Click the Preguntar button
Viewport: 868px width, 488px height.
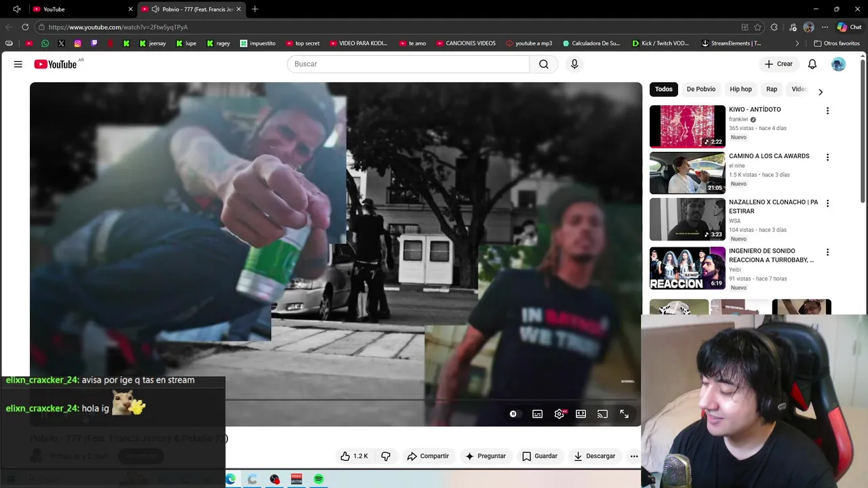pos(486,456)
